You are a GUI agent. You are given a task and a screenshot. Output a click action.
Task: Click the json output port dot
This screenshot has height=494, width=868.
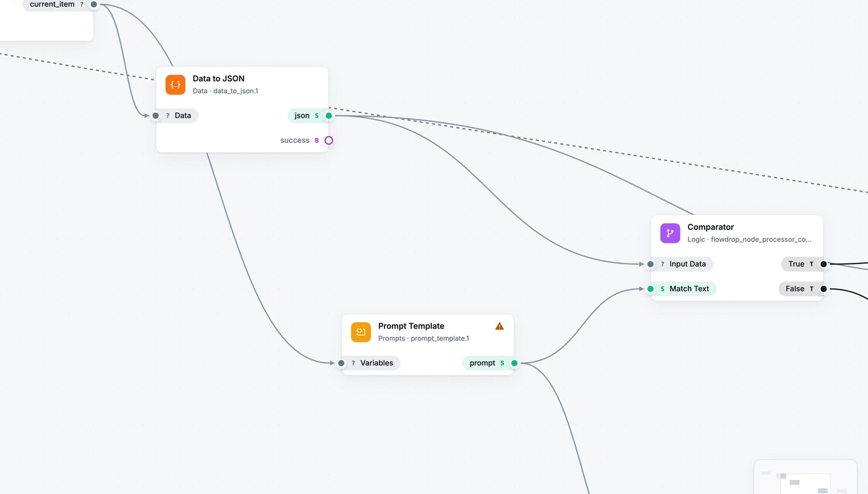(329, 116)
